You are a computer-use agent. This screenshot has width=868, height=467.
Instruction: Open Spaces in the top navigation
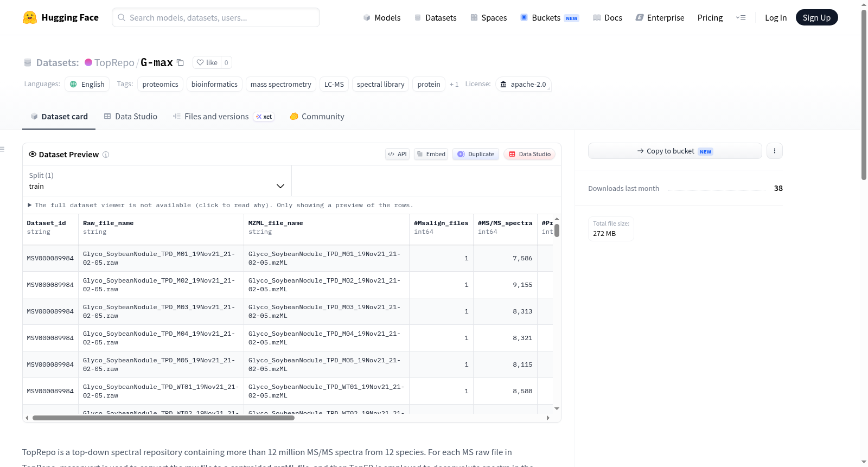click(x=489, y=17)
